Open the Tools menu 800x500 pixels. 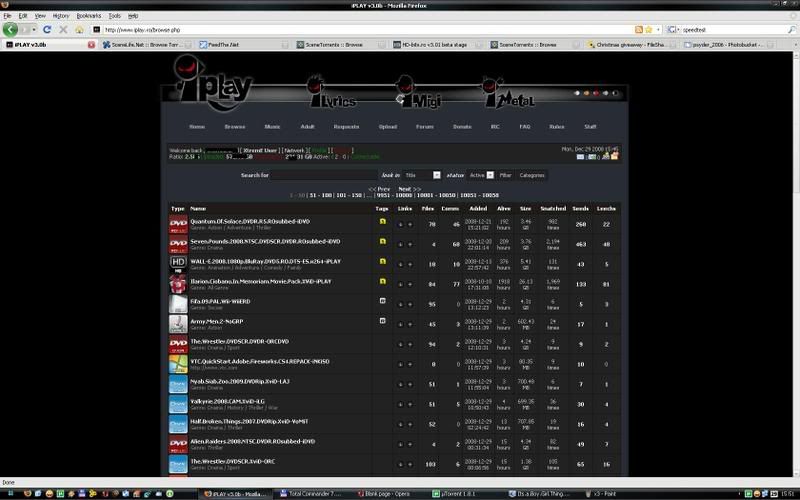click(115, 16)
